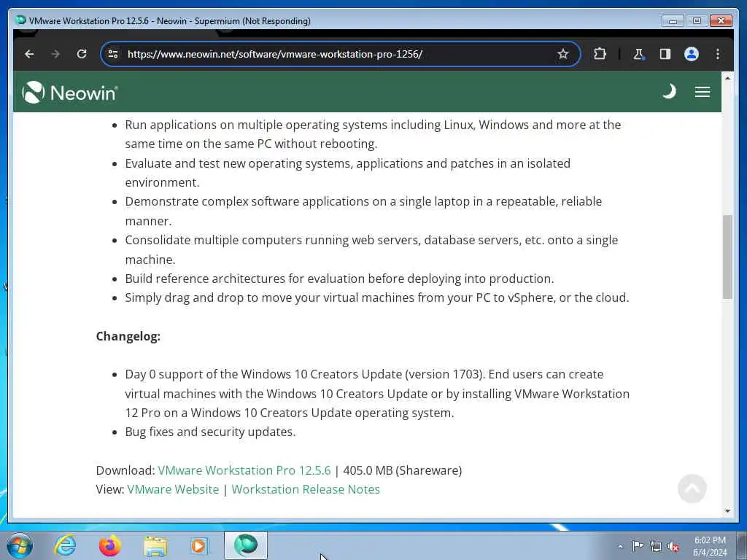This screenshot has width=747, height=560.
Task: Open the taskbar clock showing 6:02 PM
Action: tap(709, 546)
